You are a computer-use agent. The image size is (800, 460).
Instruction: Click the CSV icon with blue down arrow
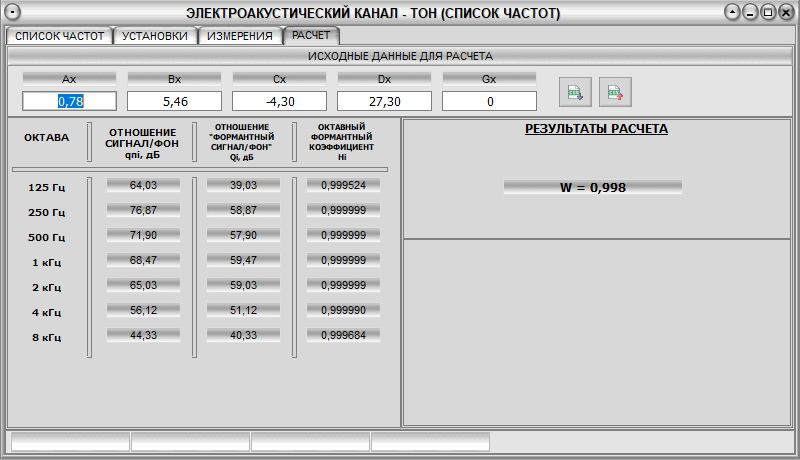click(x=575, y=92)
